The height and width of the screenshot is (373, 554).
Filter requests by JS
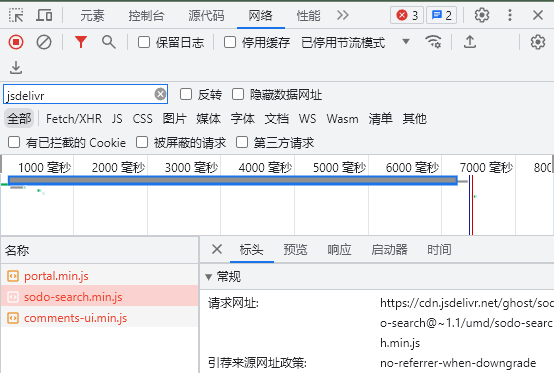[x=117, y=119]
